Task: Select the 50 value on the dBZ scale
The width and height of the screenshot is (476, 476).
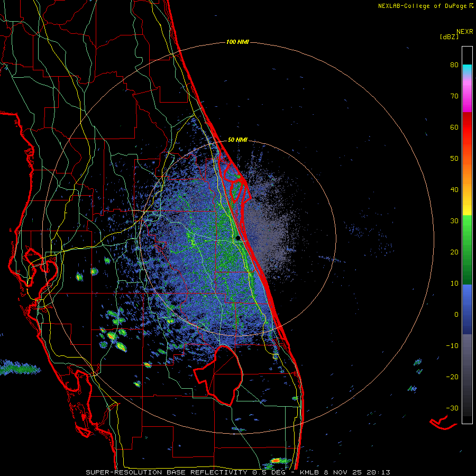Action: coord(454,159)
